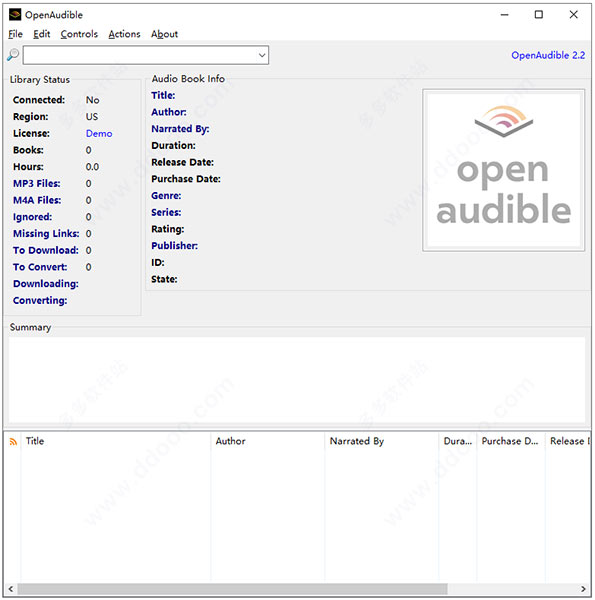
Task: Click the Purchase Date label
Action: point(186,179)
